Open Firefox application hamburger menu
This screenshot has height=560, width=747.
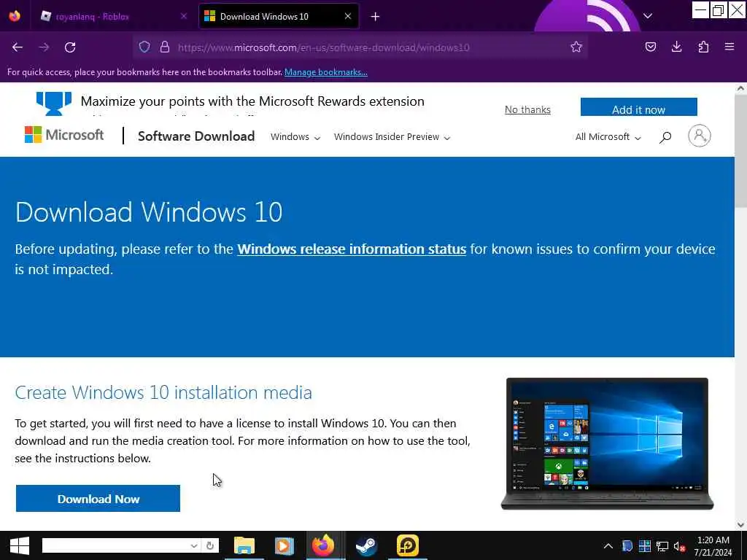729,47
